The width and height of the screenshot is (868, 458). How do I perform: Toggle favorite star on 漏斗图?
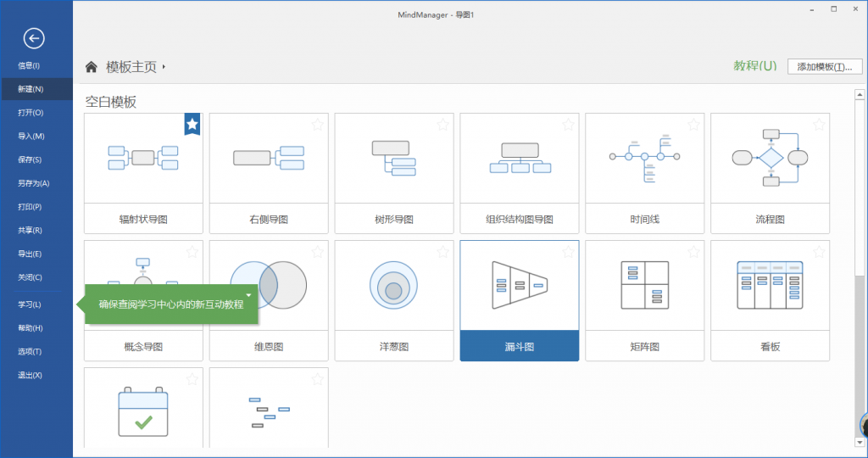point(569,252)
